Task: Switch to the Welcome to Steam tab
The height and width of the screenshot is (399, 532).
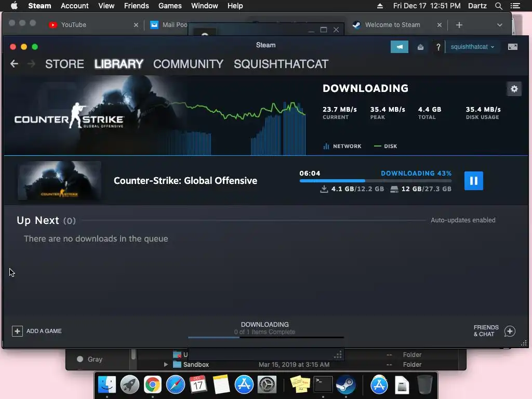Action: [393, 25]
